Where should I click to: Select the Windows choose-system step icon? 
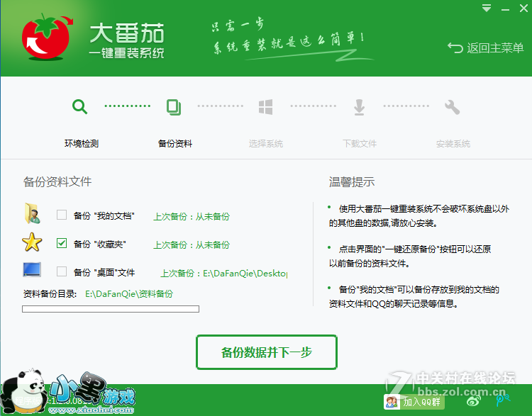(x=266, y=107)
